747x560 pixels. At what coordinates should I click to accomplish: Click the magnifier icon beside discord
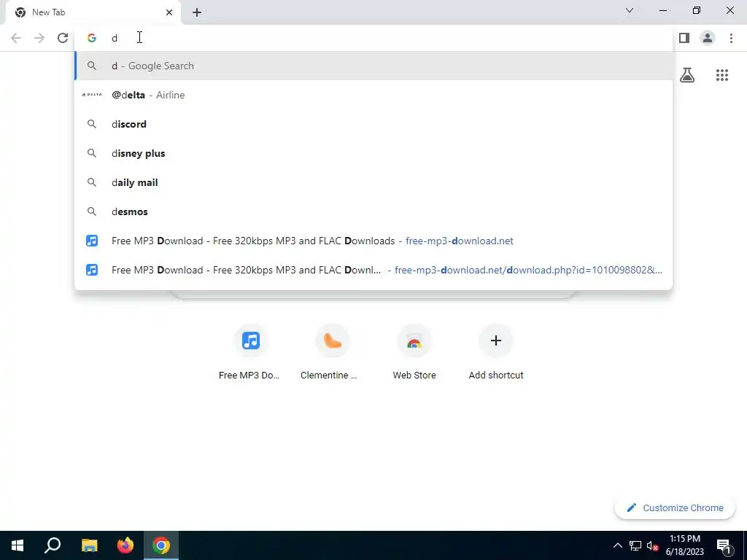pos(91,124)
